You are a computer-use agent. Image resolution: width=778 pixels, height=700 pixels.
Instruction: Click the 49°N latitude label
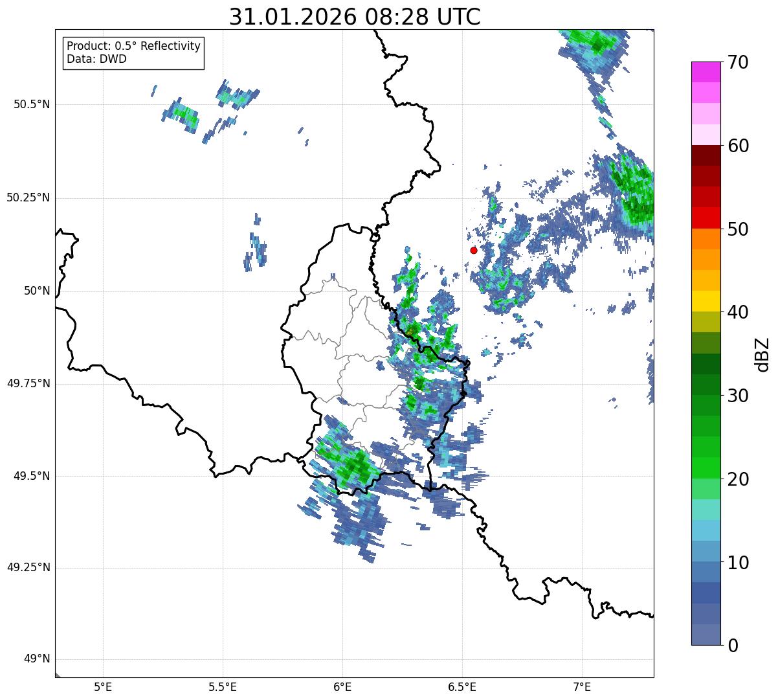click(37, 659)
